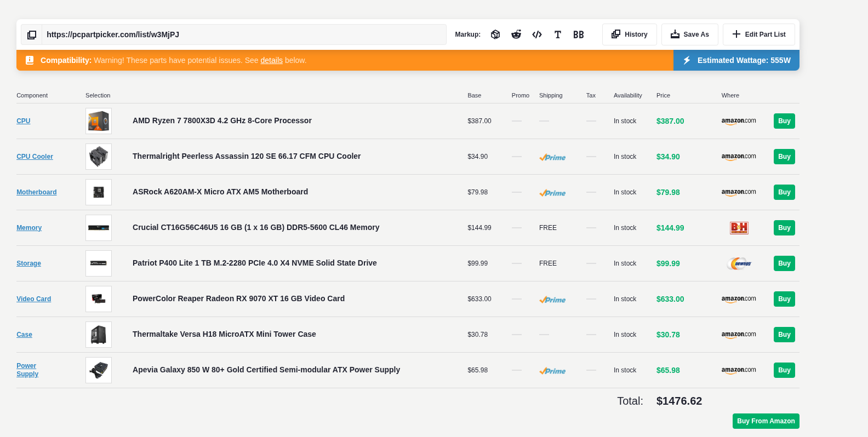Click the Prime badge for the CPU Cooler
The height and width of the screenshot is (437, 868).
point(552,157)
